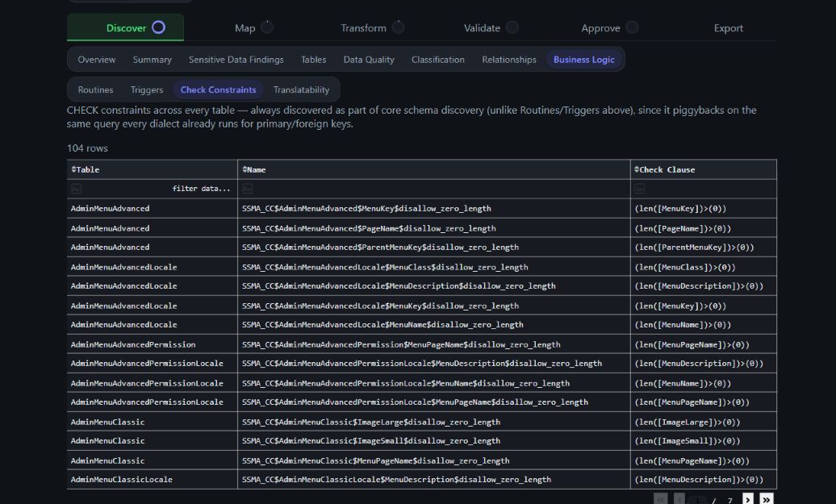The image size is (836, 504).
Task: Click the (len([ParentMenuKey])>(0)) check clause
Action: coord(694,248)
